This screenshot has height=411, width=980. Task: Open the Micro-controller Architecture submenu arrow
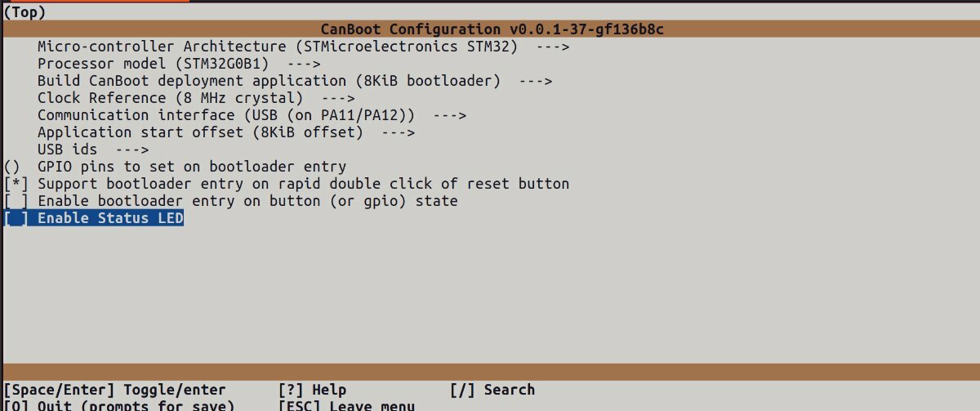point(552,47)
